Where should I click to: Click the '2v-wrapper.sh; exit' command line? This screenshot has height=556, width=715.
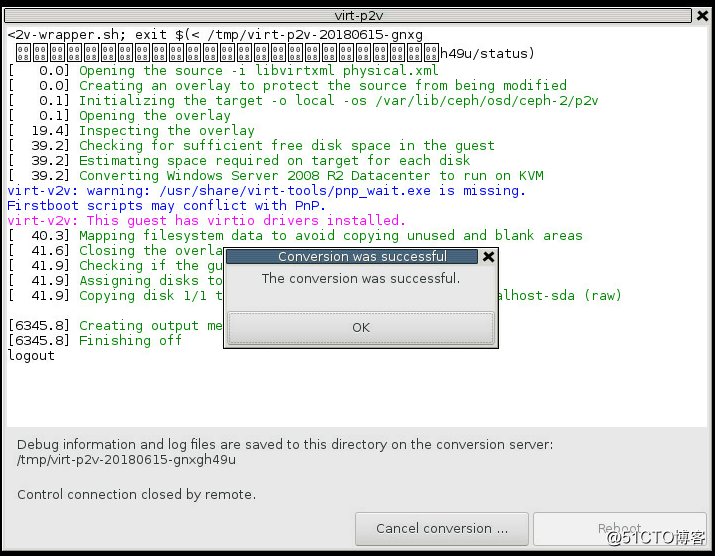pyautogui.click(x=215, y=35)
